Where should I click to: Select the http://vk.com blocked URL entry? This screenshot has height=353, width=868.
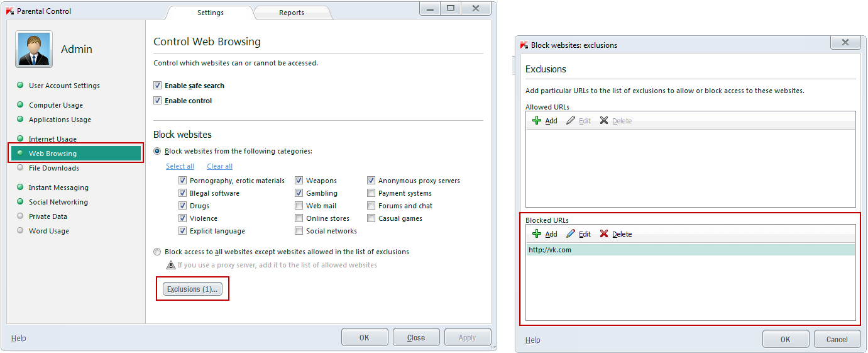coord(691,250)
